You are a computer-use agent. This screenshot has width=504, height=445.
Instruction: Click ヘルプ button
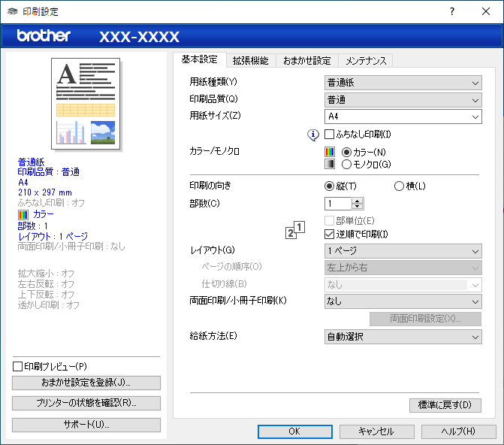pos(458,431)
